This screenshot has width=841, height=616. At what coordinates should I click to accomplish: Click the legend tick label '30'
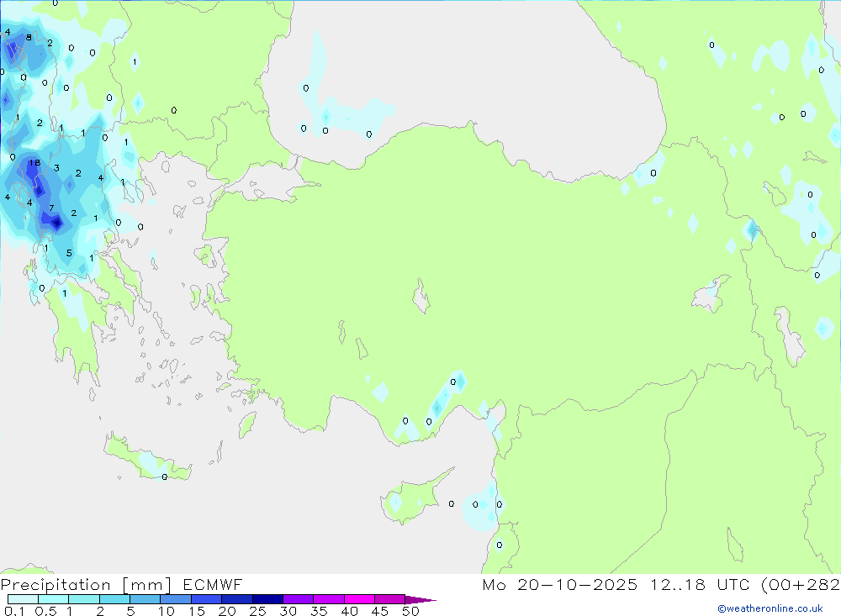tap(288, 611)
